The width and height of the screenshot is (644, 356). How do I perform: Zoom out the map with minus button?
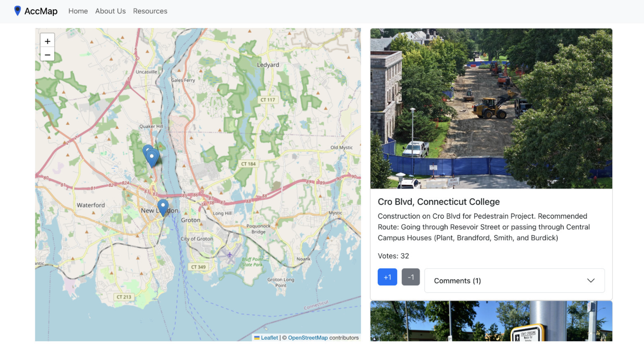(x=47, y=55)
